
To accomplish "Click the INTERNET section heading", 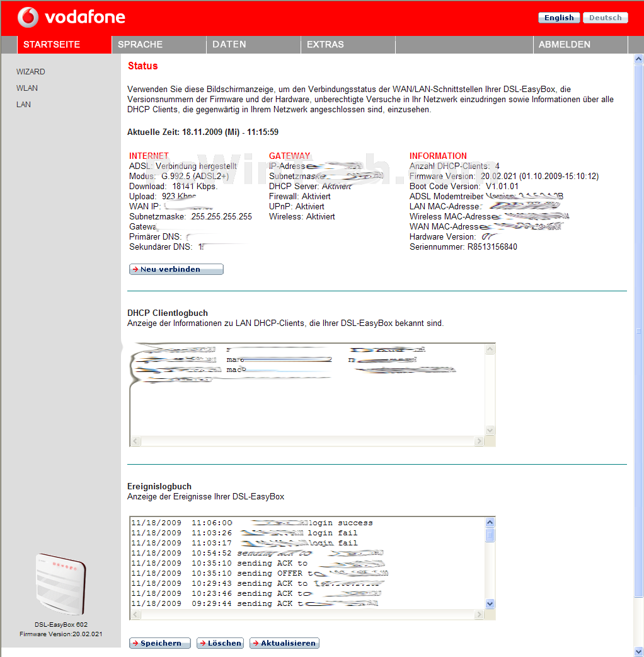I will (149, 156).
